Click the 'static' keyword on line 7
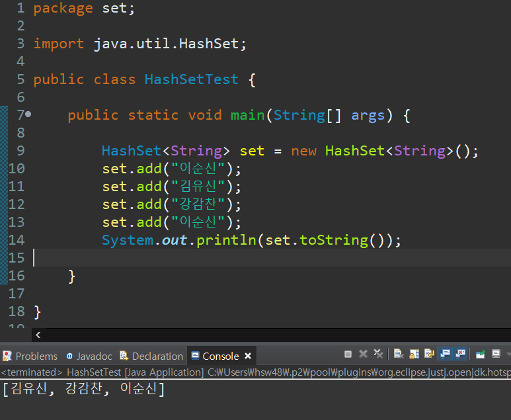 (153, 115)
